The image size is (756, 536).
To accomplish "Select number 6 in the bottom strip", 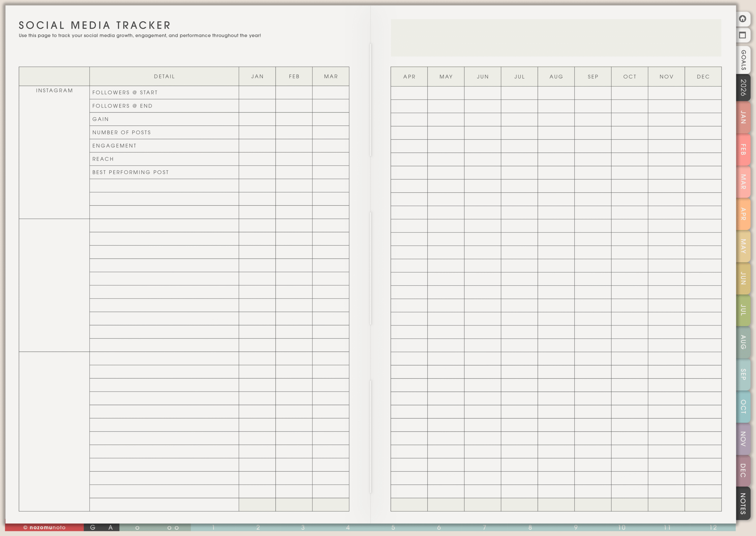I will pos(439,527).
